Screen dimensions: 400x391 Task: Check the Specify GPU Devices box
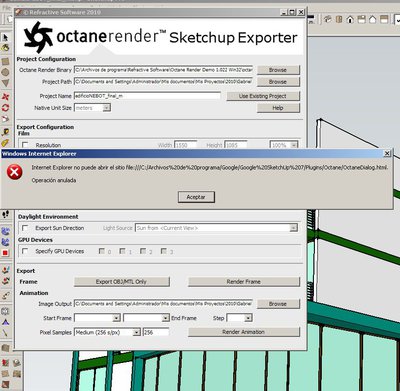click(x=25, y=251)
